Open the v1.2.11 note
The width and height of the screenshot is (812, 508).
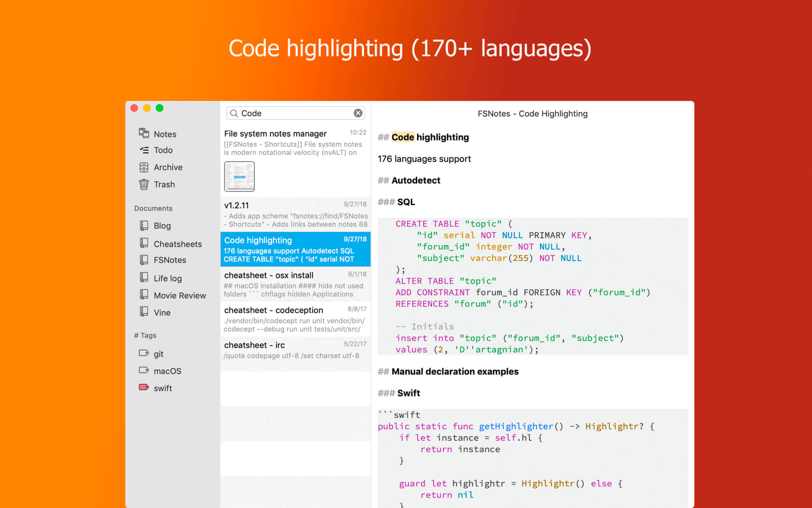tap(295, 214)
